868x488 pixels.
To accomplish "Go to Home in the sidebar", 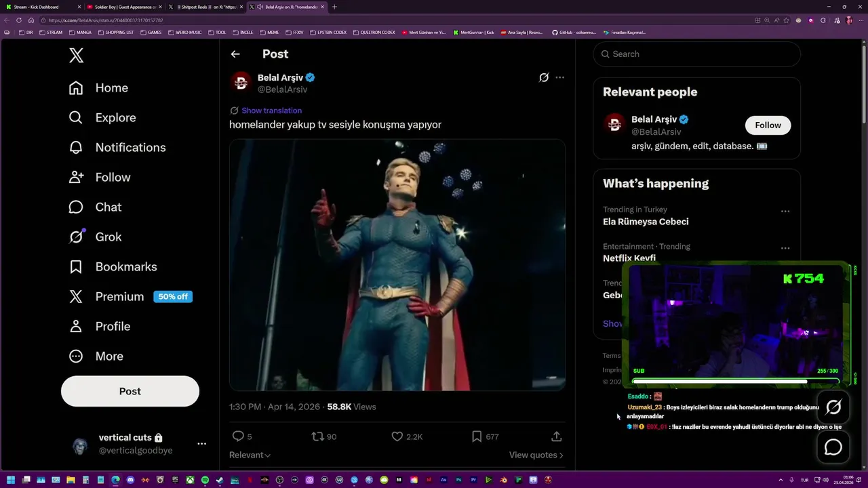I will [x=98, y=88].
